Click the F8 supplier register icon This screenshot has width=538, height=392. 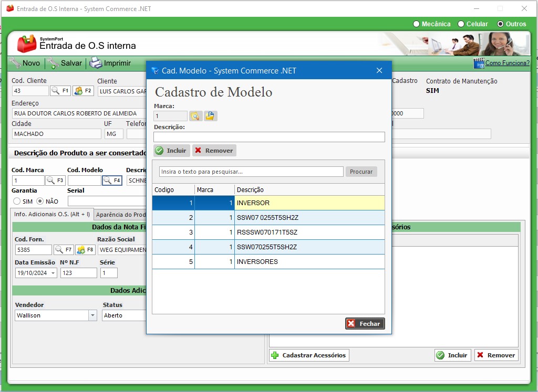80,250
